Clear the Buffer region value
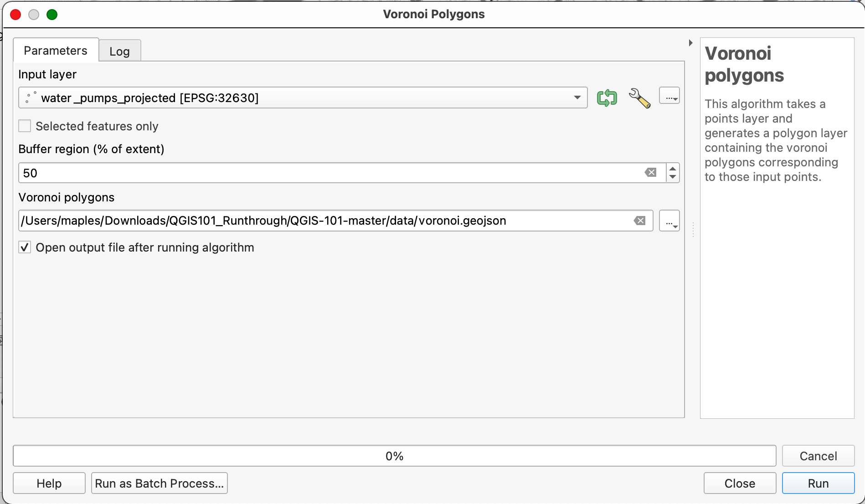 (650, 173)
